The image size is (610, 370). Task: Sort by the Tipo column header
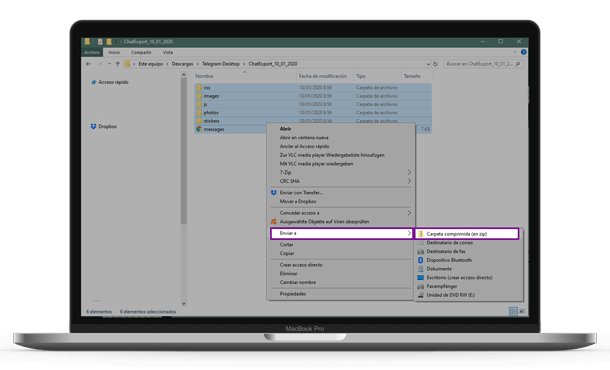click(361, 76)
